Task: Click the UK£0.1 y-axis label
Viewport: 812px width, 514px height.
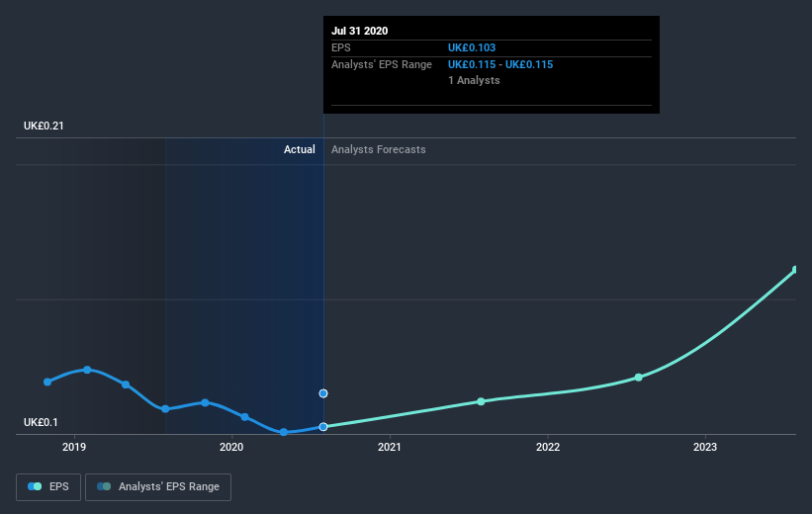Action: click(41, 422)
